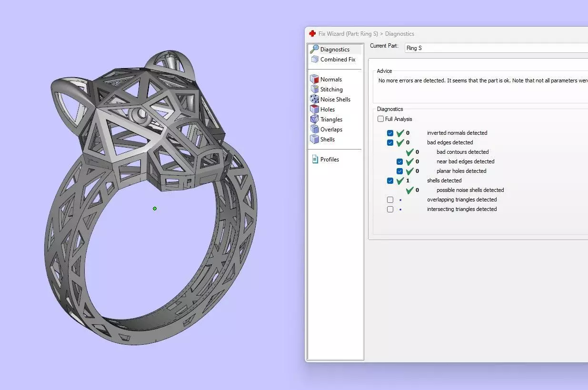
Task: Open the Diagnostics page
Action: click(x=335, y=50)
